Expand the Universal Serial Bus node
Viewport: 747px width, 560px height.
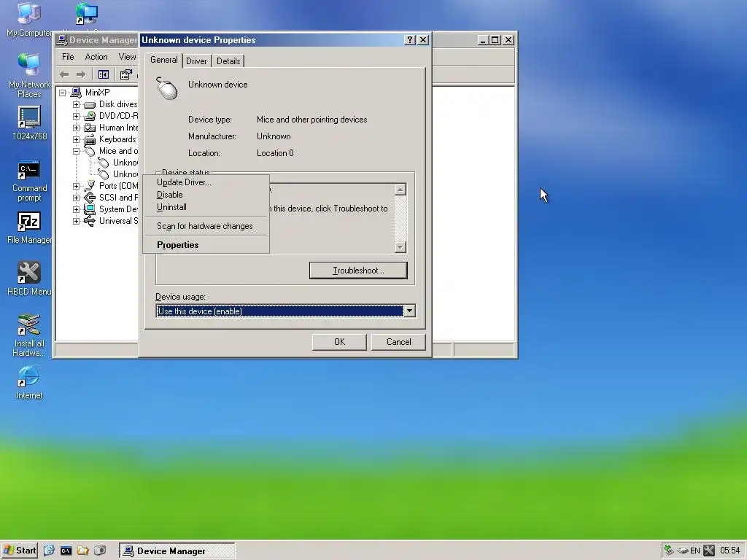(76, 221)
